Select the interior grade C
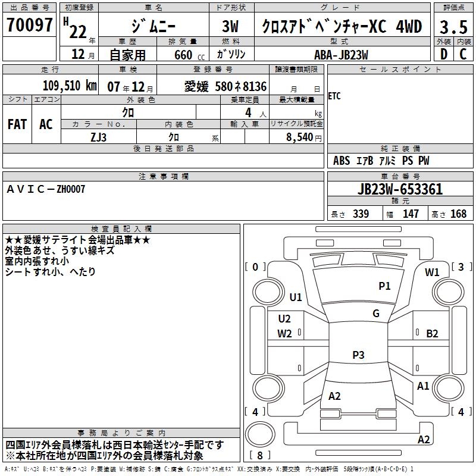 point(463,54)
